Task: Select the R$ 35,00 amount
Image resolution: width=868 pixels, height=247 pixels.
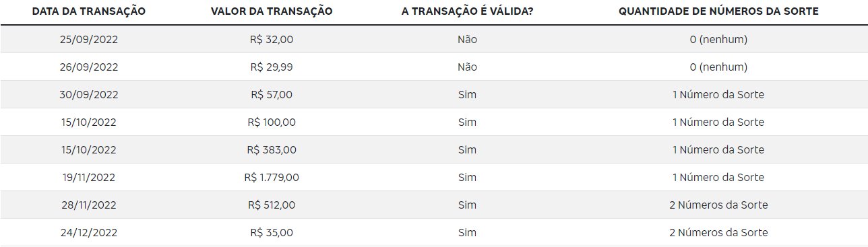Action: point(271,233)
